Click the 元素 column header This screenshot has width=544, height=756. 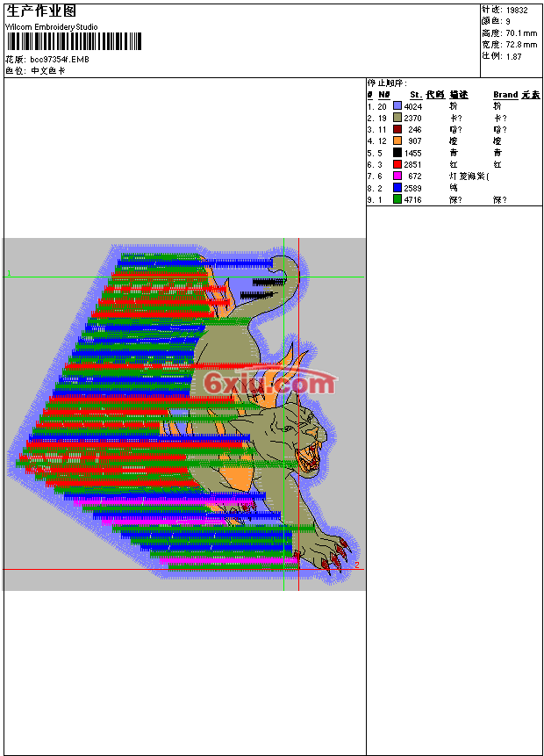[x=531, y=95]
